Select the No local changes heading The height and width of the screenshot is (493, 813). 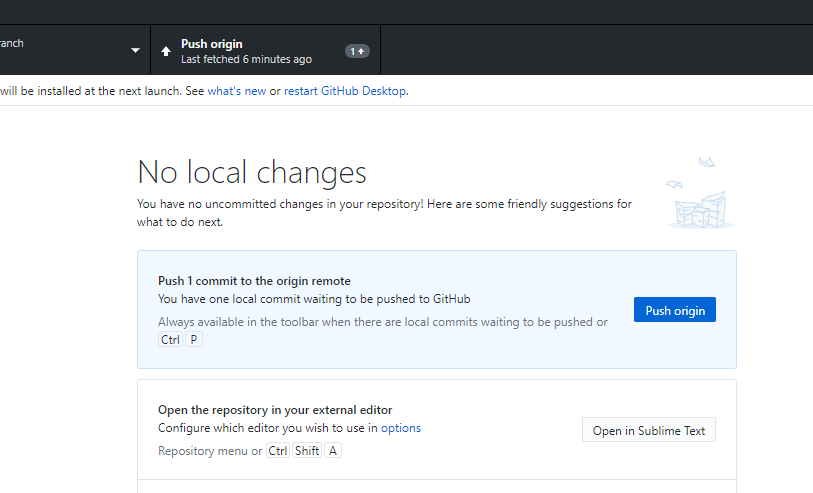point(252,172)
